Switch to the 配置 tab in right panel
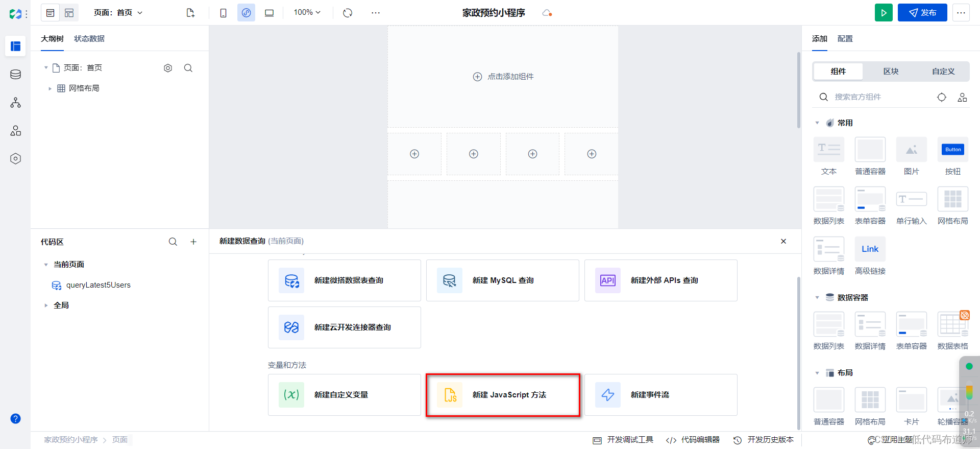The height and width of the screenshot is (449, 980). point(845,39)
